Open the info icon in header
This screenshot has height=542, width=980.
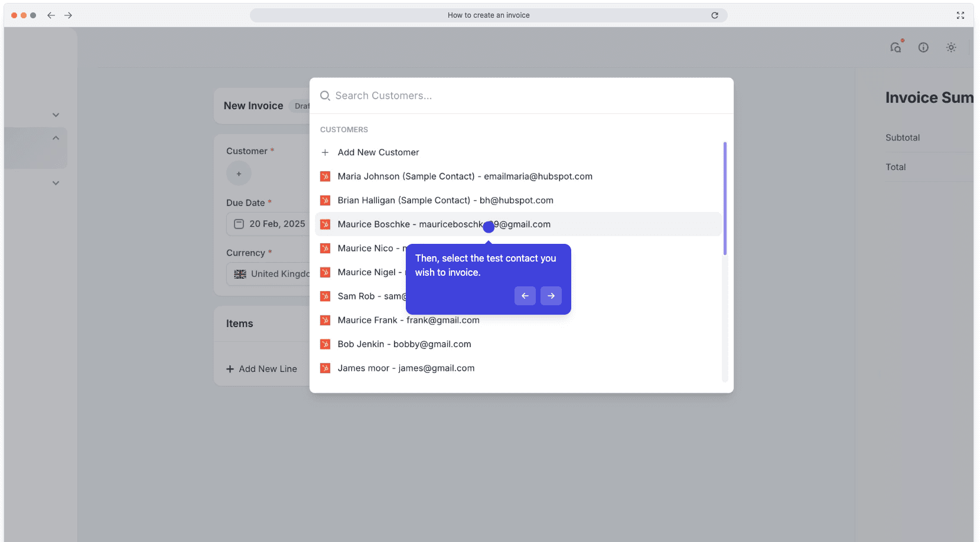click(x=923, y=47)
